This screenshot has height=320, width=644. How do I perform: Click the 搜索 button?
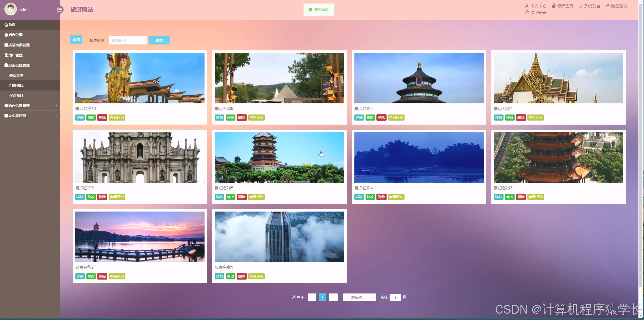(x=159, y=40)
